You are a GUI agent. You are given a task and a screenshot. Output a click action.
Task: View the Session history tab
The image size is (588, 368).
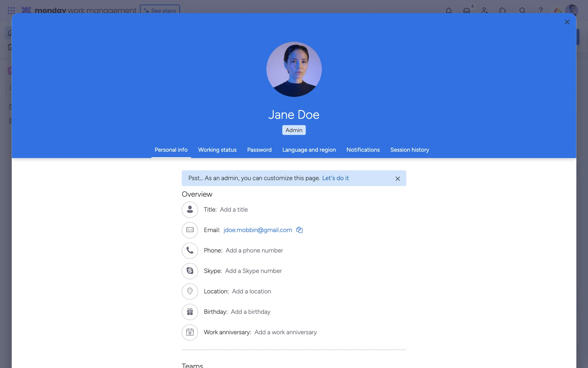[409, 150]
